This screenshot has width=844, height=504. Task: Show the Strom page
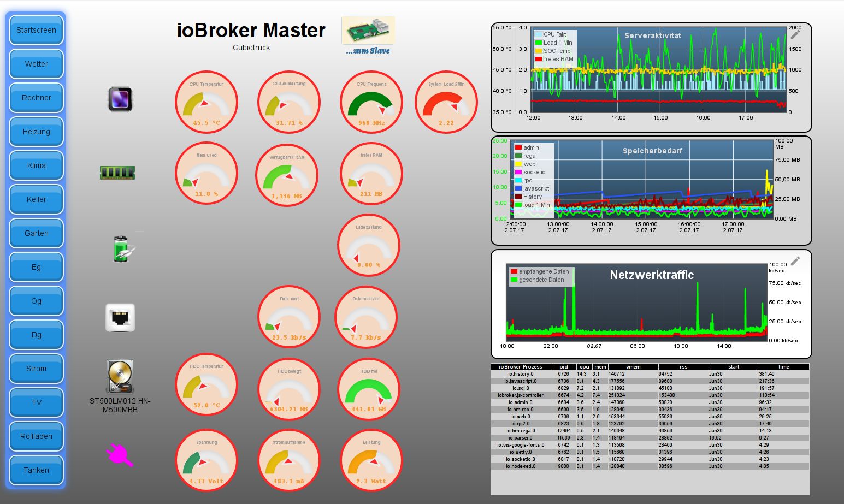coord(36,369)
